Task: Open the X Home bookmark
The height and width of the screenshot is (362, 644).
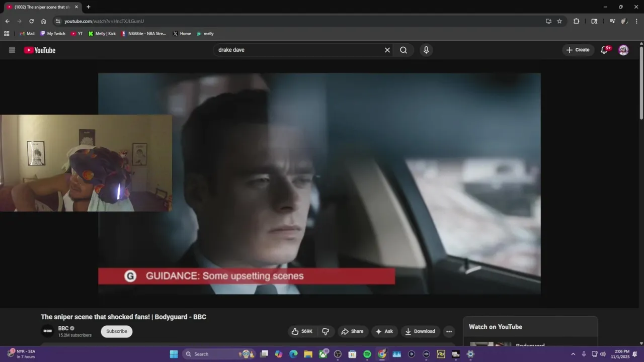Action: point(182,34)
